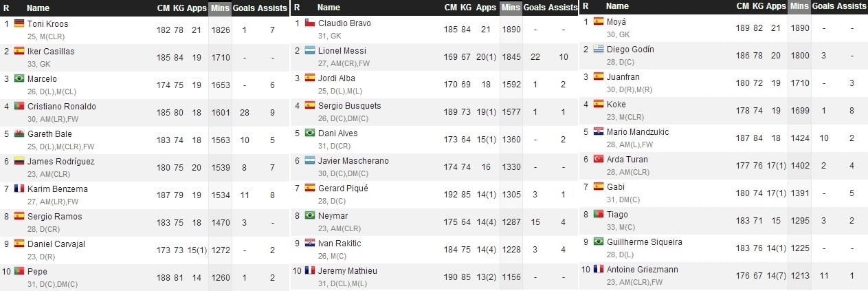Go to Mario Mandzukic's profile link
868x291 pixels.
[638, 132]
